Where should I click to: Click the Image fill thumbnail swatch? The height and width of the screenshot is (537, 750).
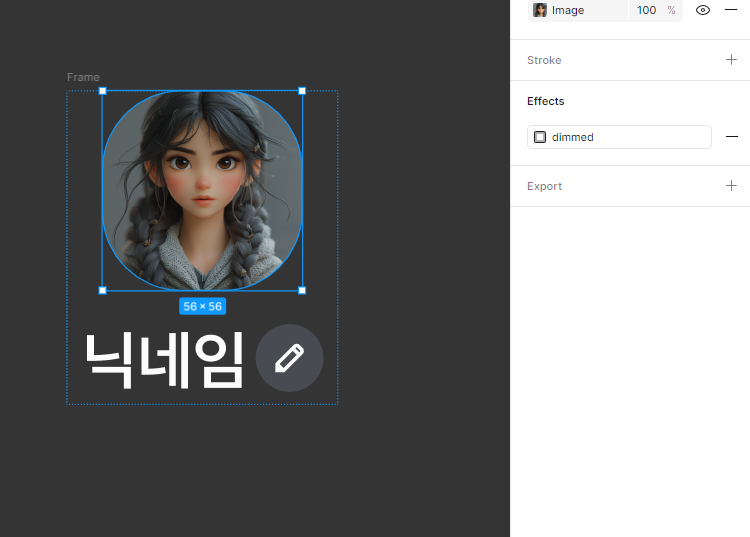[x=540, y=10]
